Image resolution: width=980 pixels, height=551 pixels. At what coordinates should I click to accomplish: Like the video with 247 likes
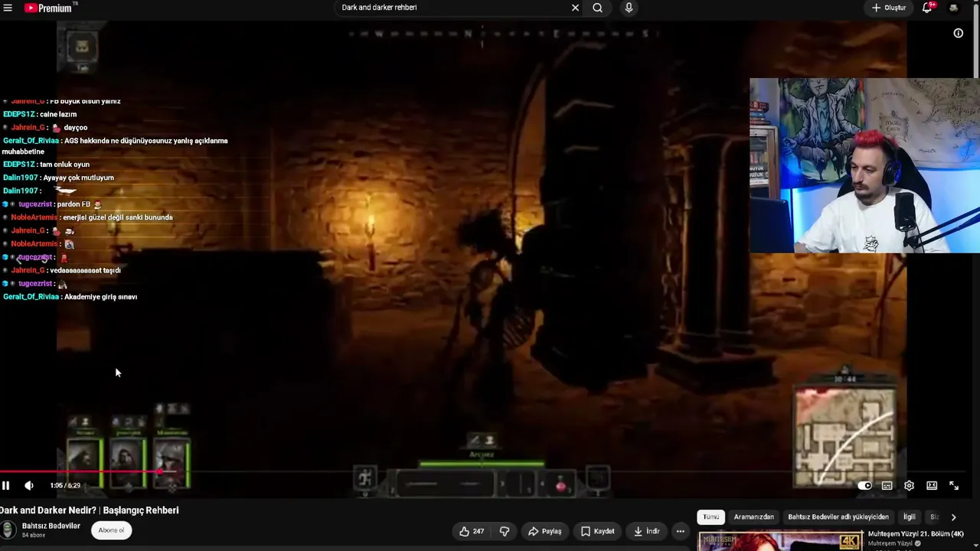pos(472,531)
